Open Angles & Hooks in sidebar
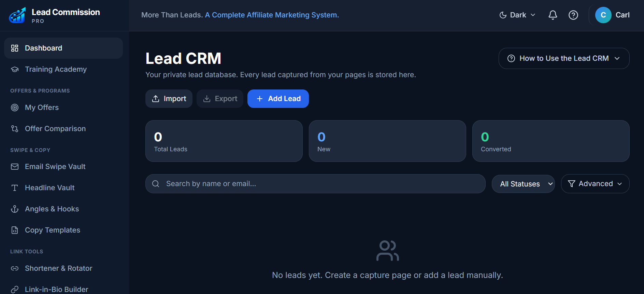The height and width of the screenshot is (294, 644). coord(63,209)
